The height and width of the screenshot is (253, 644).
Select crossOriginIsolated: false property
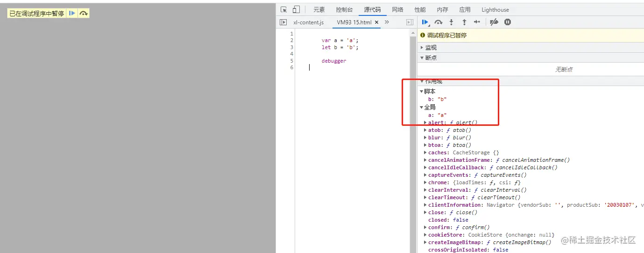468,250
